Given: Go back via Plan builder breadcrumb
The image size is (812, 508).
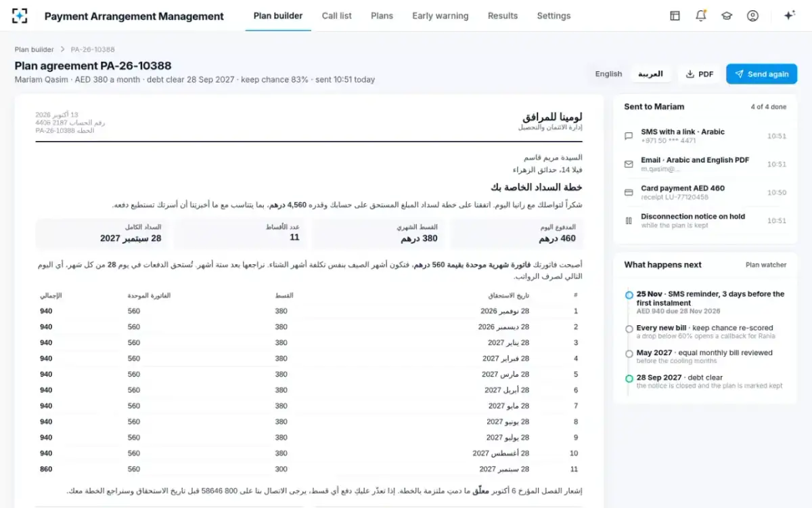Looking at the screenshot, I should point(35,49).
